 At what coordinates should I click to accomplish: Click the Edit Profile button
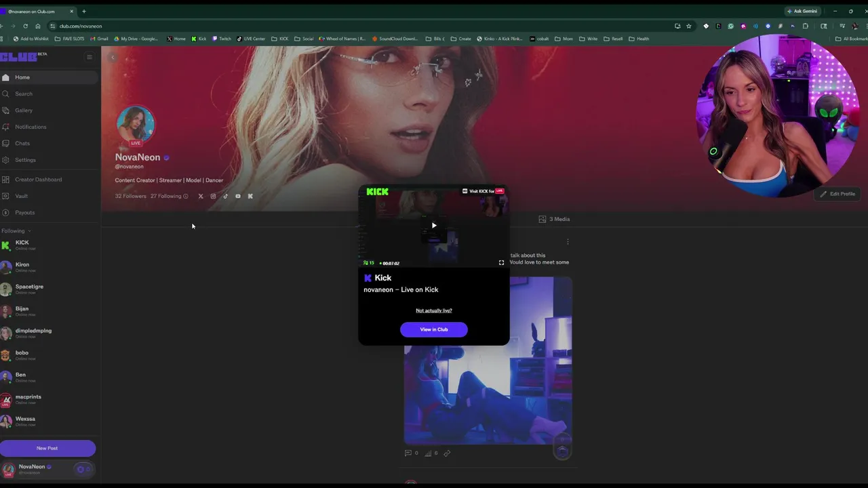pyautogui.click(x=837, y=194)
